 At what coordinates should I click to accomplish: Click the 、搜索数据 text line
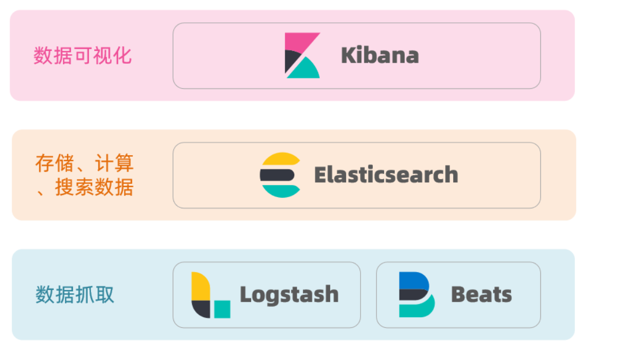(x=85, y=187)
